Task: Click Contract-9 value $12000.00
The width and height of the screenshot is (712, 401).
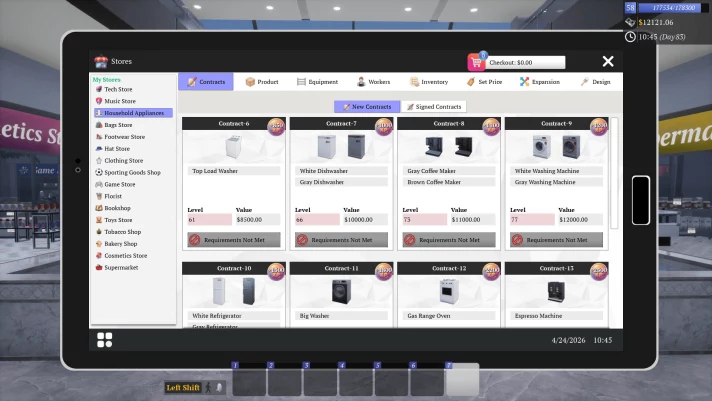Action: coord(580,220)
